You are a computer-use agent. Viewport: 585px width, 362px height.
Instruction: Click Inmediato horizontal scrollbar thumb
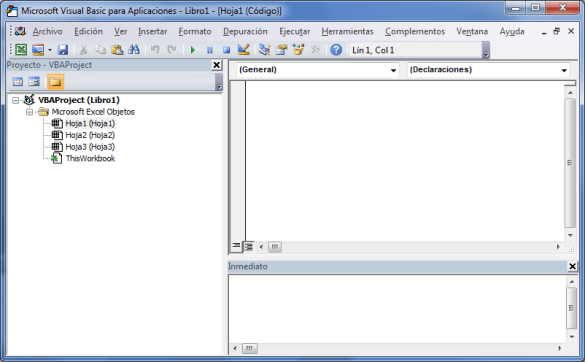pyautogui.click(x=249, y=348)
